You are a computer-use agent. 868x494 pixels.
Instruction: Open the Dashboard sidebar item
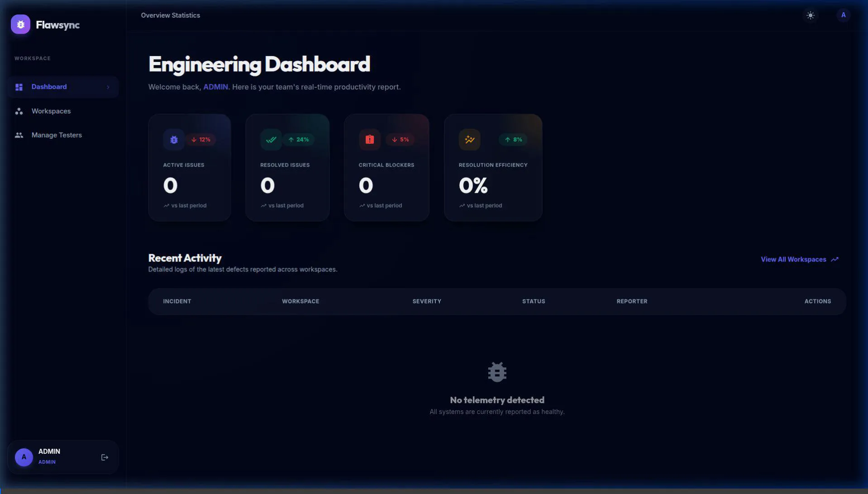(x=49, y=87)
